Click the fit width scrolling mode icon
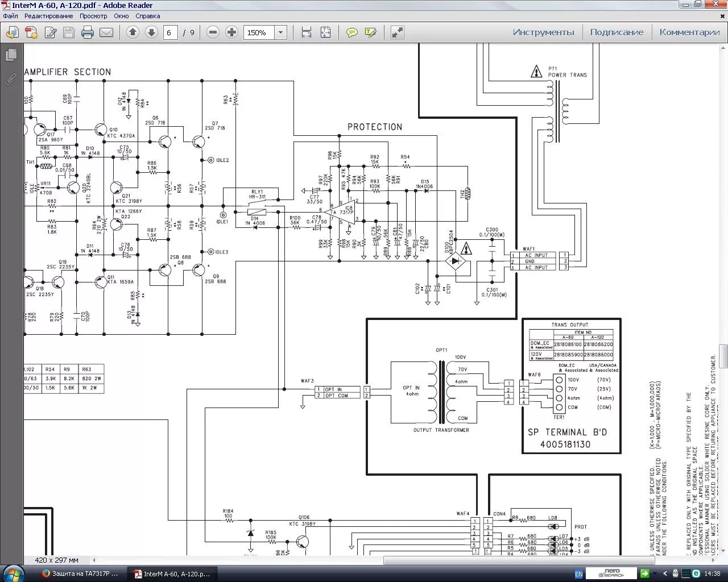The image size is (728, 582). pyautogui.click(x=307, y=32)
